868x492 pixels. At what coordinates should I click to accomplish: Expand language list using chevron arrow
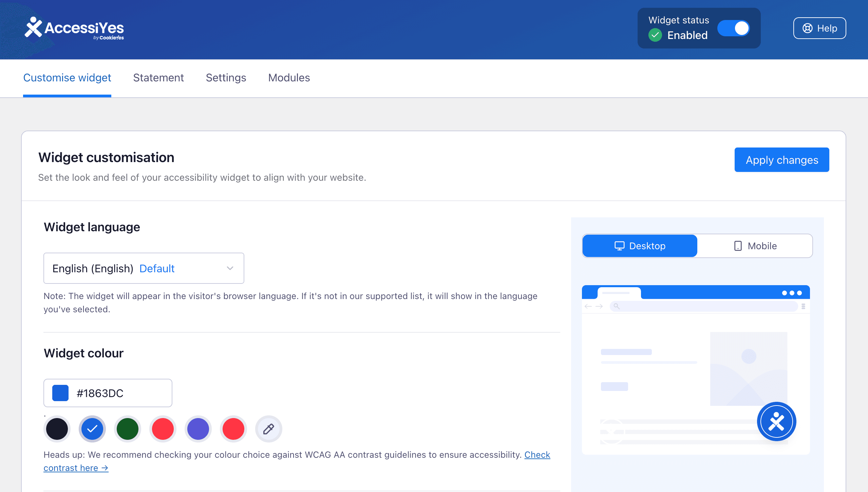tap(230, 268)
